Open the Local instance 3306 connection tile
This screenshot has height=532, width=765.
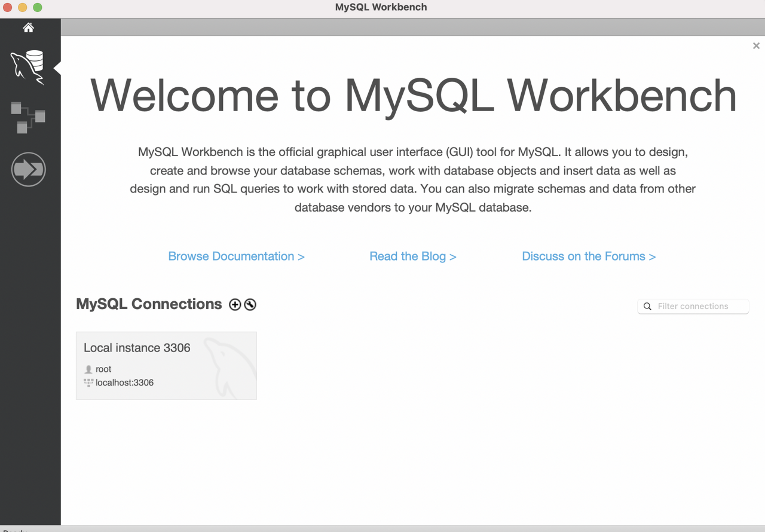pos(166,366)
